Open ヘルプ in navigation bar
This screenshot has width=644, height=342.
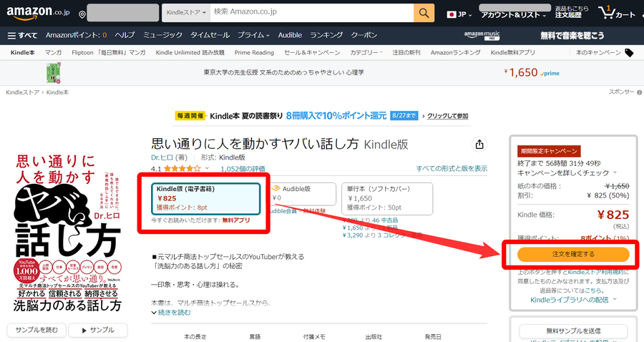125,35
